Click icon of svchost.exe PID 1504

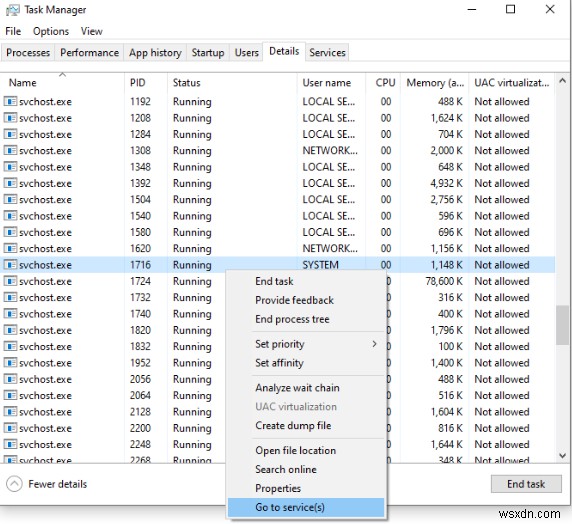pyautogui.click(x=10, y=199)
